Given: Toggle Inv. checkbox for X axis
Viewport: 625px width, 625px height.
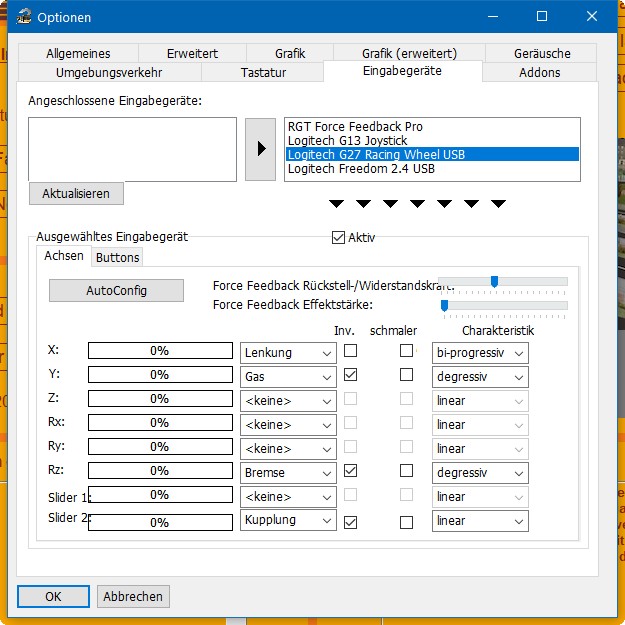Looking at the screenshot, I should (x=351, y=351).
